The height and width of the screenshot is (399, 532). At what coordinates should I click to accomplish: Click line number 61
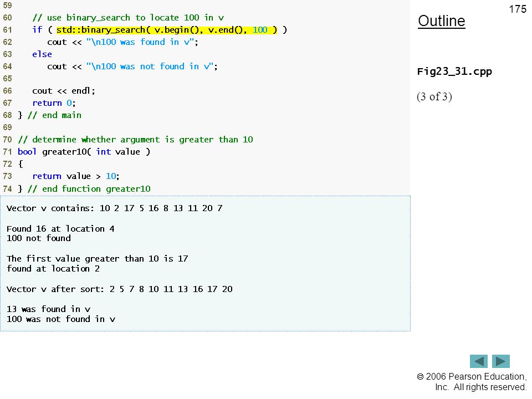(x=7, y=30)
